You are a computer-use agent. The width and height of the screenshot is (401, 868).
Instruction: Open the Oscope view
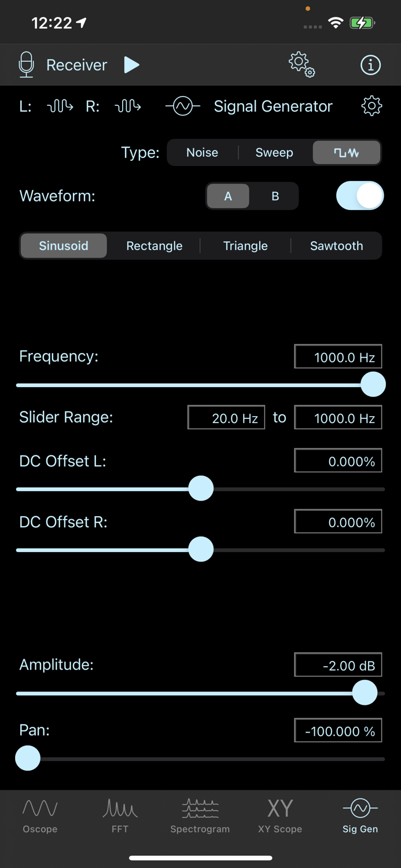point(39,815)
